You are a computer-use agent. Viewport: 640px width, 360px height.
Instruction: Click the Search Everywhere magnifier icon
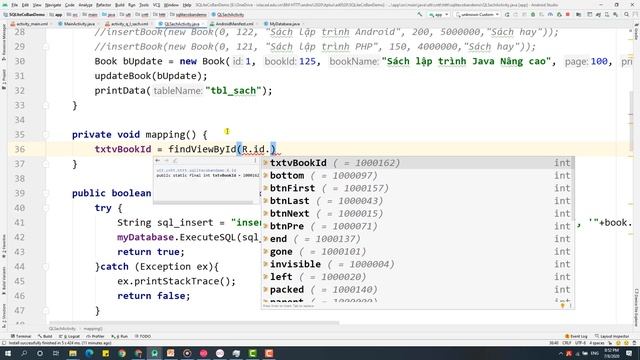click(x=627, y=14)
